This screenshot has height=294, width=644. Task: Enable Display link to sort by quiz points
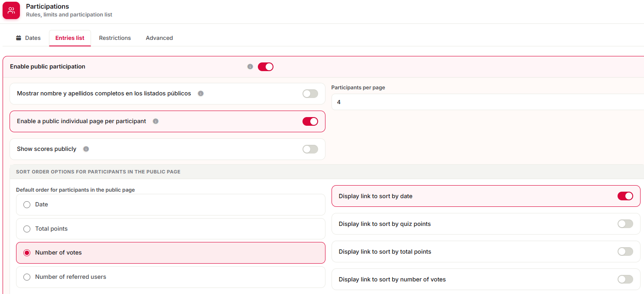(x=625, y=224)
